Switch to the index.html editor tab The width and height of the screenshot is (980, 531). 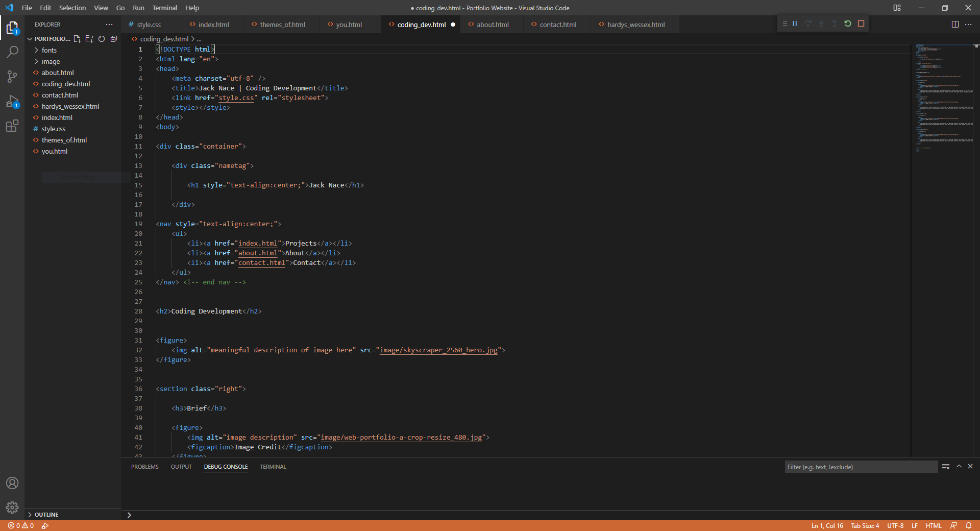(x=213, y=25)
